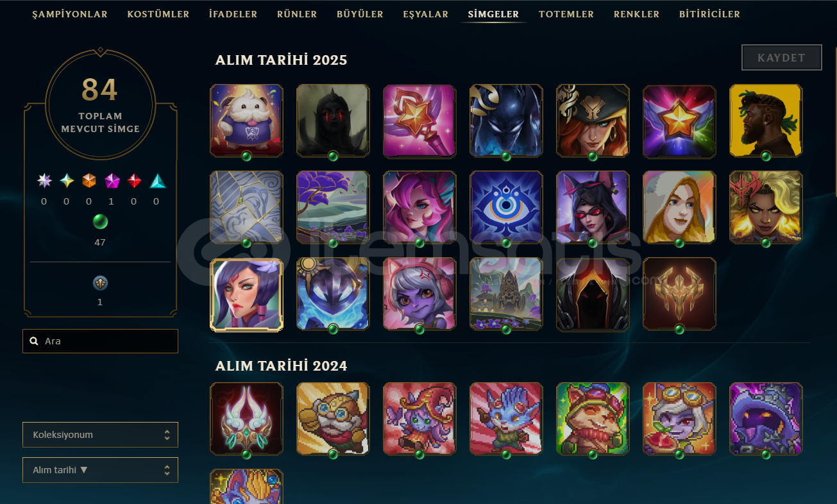
Task: Switch to the Şampiyonlar tab
Action: click(70, 14)
